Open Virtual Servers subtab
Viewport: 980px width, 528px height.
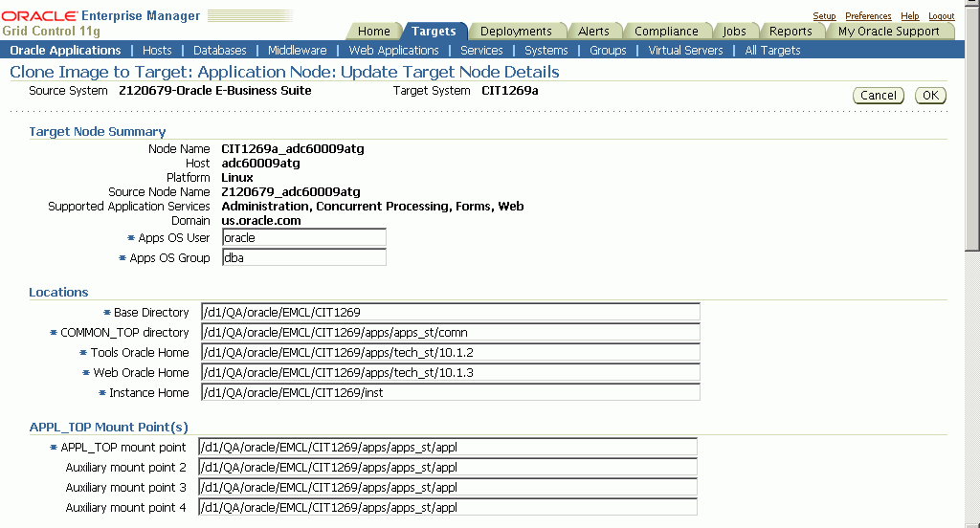pyautogui.click(x=685, y=50)
